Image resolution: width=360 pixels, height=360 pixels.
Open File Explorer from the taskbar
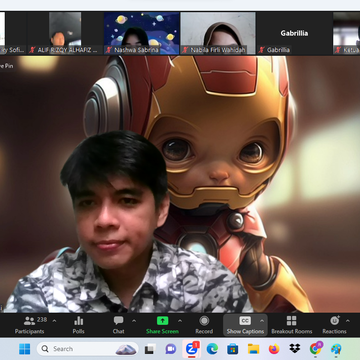pos(253,349)
